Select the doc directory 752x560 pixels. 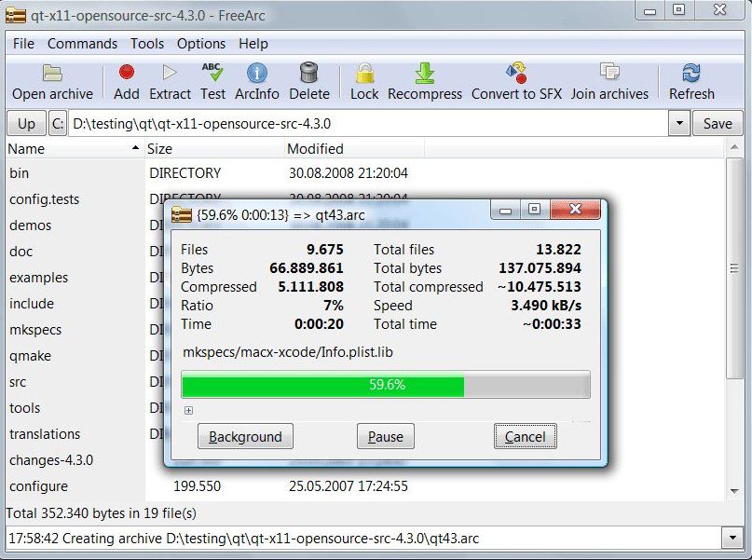tap(21, 252)
